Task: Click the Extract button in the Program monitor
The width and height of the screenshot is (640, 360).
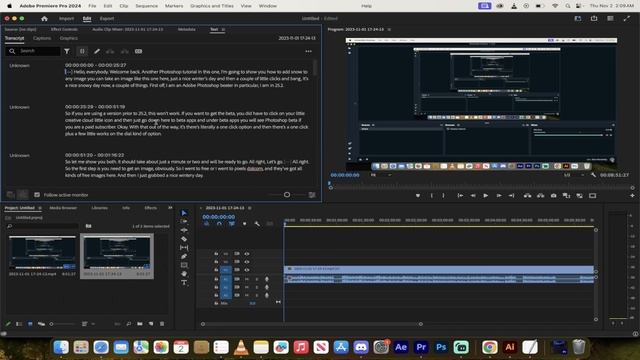Action: coord(540,196)
